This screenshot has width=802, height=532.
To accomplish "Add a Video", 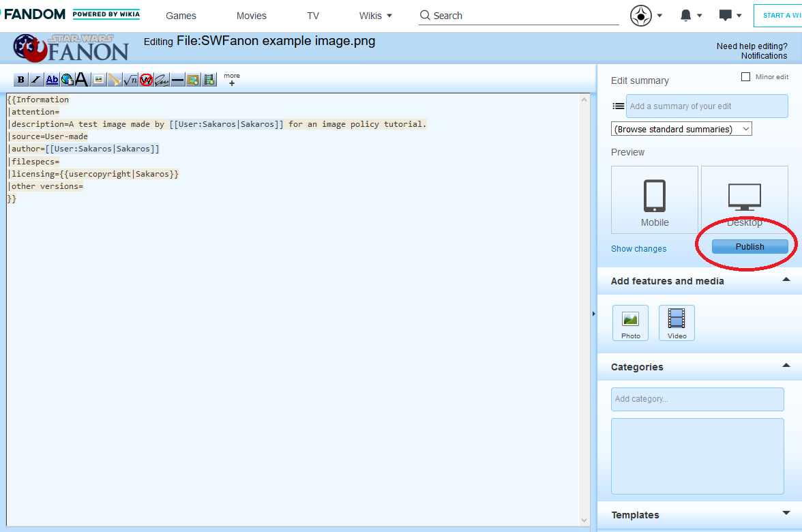I will [x=677, y=323].
